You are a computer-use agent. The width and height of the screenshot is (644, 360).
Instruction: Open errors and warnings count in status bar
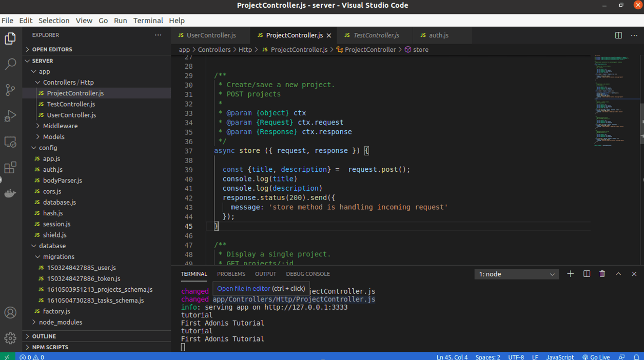coord(32,357)
